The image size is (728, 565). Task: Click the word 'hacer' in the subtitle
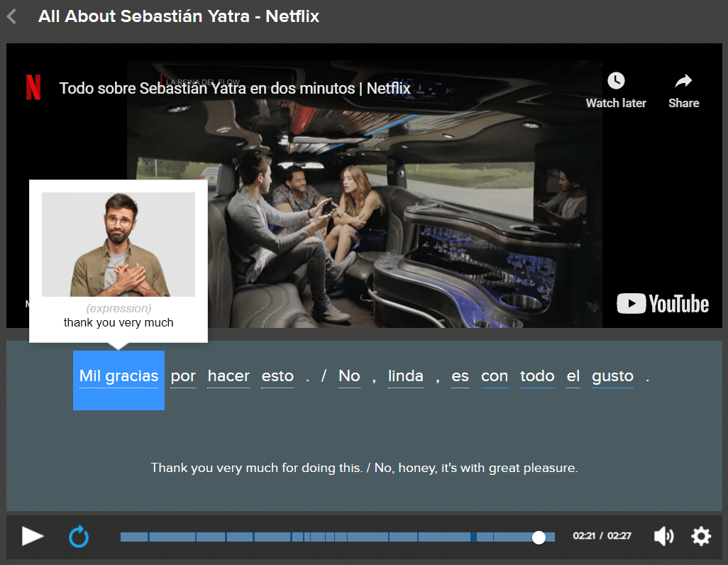228,376
